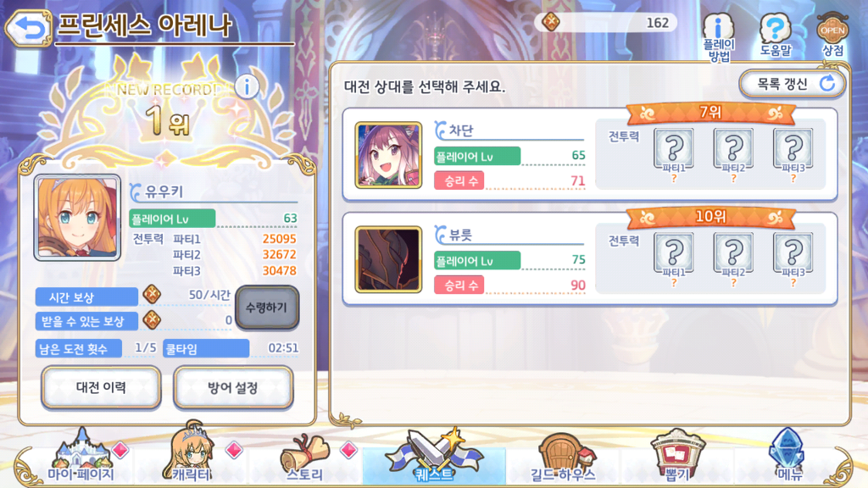Open the 스토리 scroll tab

[304, 457]
